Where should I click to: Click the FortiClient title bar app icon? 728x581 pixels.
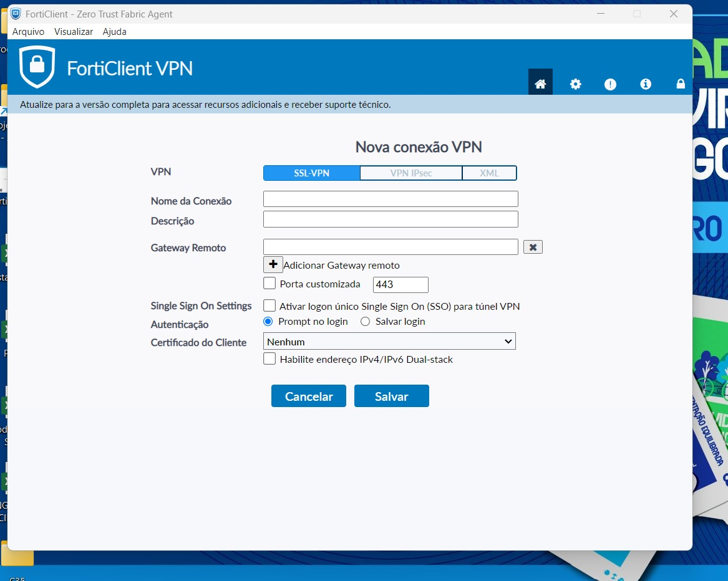pyautogui.click(x=16, y=14)
